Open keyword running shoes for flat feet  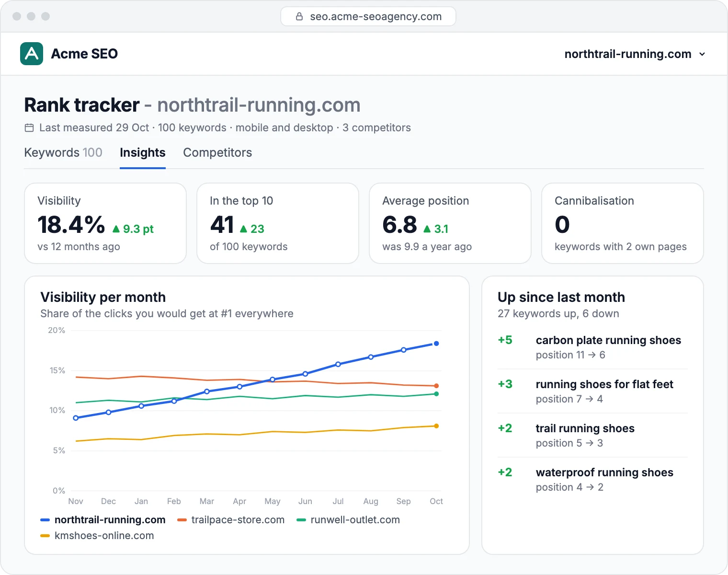coord(593,391)
